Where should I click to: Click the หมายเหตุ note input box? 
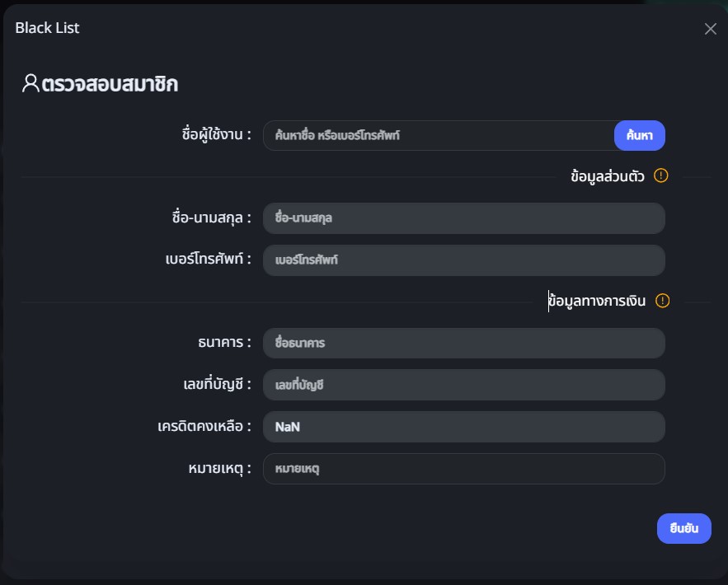(x=463, y=469)
